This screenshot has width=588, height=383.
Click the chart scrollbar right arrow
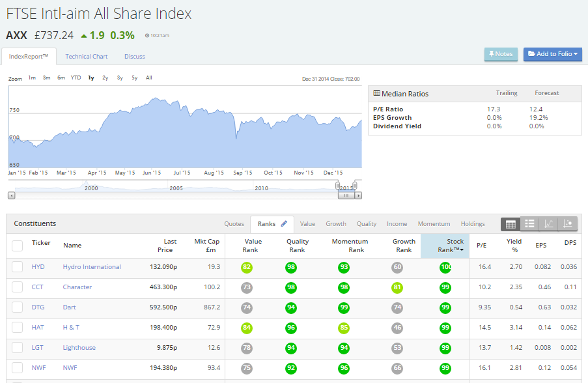click(x=359, y=195)
